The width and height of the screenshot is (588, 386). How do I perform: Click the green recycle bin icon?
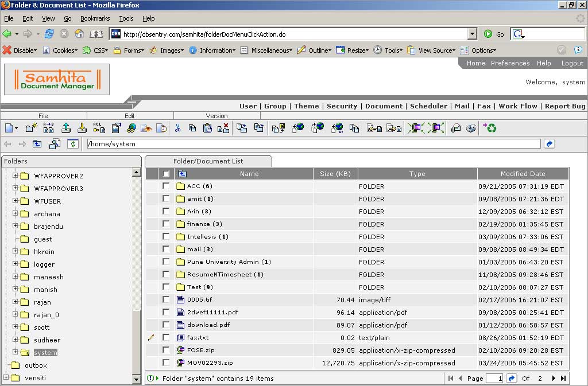tap(489, 128)
